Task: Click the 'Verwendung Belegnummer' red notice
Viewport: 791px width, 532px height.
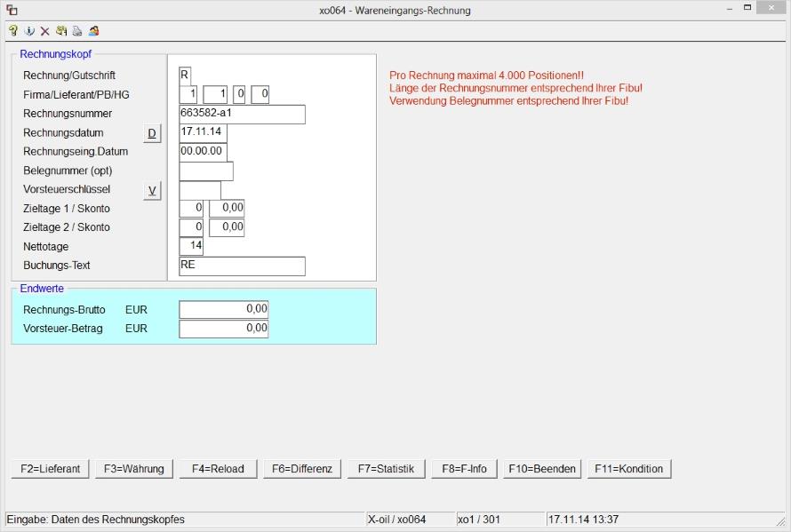Action: point(508,100)
